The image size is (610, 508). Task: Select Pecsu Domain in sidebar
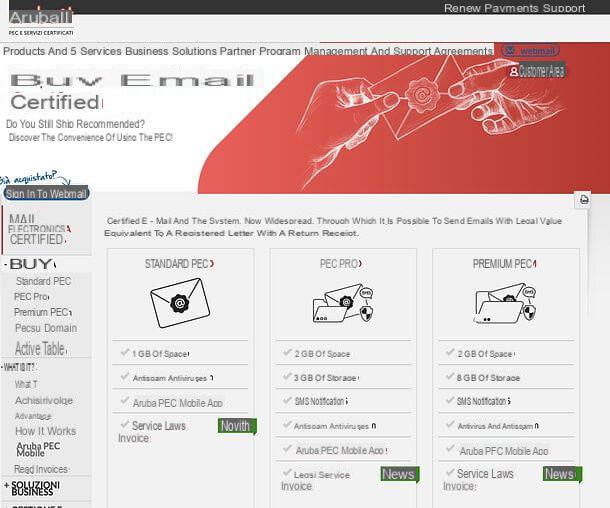pyautogui.click(x=46, y=328)
